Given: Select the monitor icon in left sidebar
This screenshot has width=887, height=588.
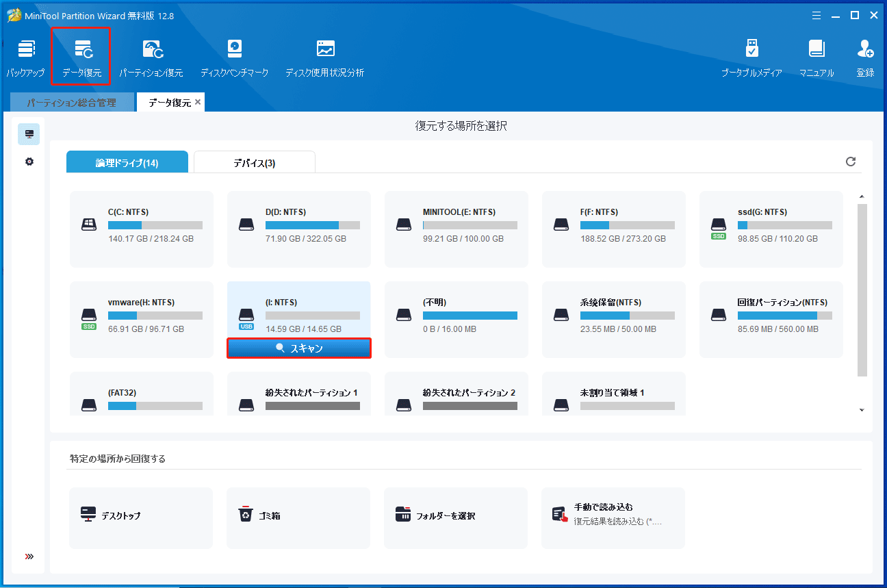Looking at the screenshot, I should [x=29, y=134].
